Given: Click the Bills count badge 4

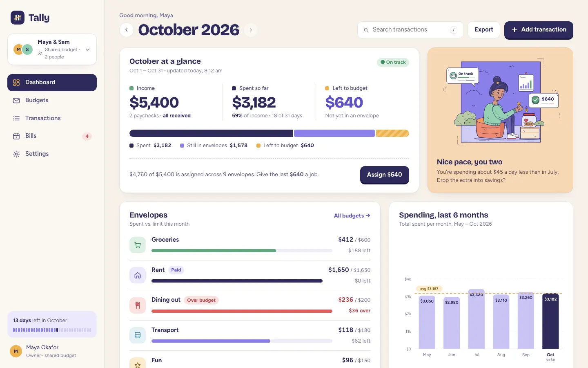Looking at the screenshot, I should tap(87, 136).
